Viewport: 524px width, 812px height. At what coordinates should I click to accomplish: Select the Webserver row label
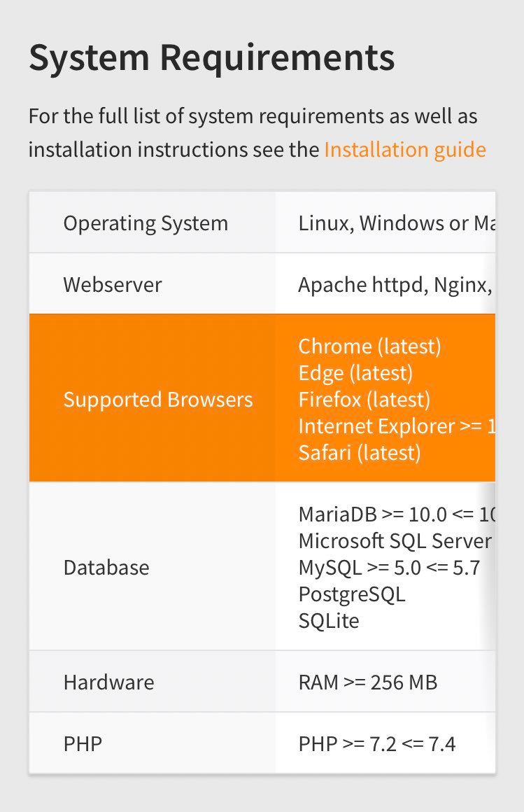coord(113,285)
